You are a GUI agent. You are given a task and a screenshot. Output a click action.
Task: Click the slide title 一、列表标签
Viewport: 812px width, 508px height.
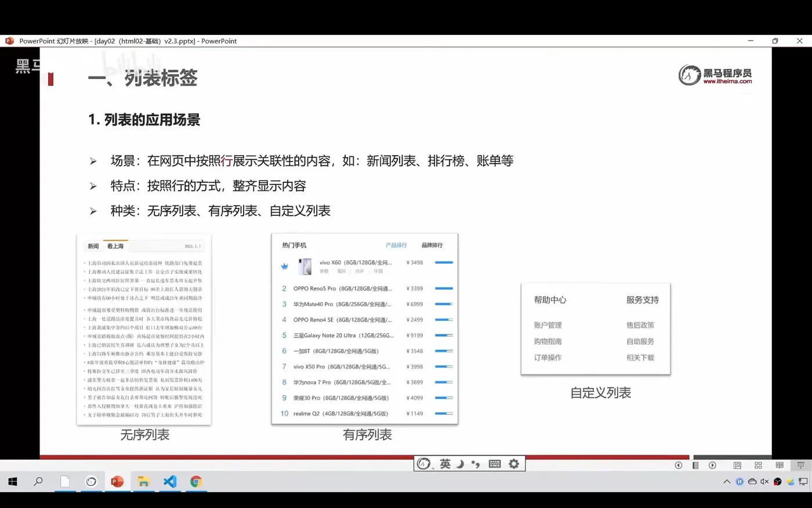point(143,78)
